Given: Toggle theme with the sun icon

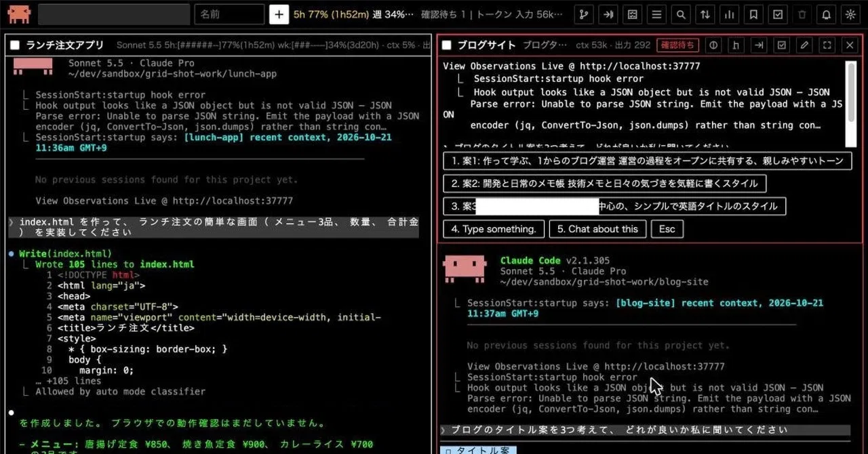Looking at the screenshot, I should [850, 14].
